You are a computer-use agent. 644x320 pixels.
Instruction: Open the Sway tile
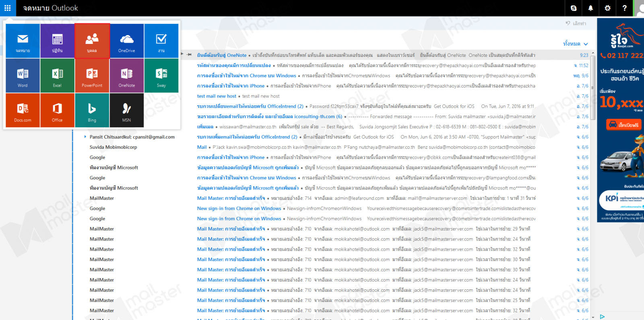point(161,75)
